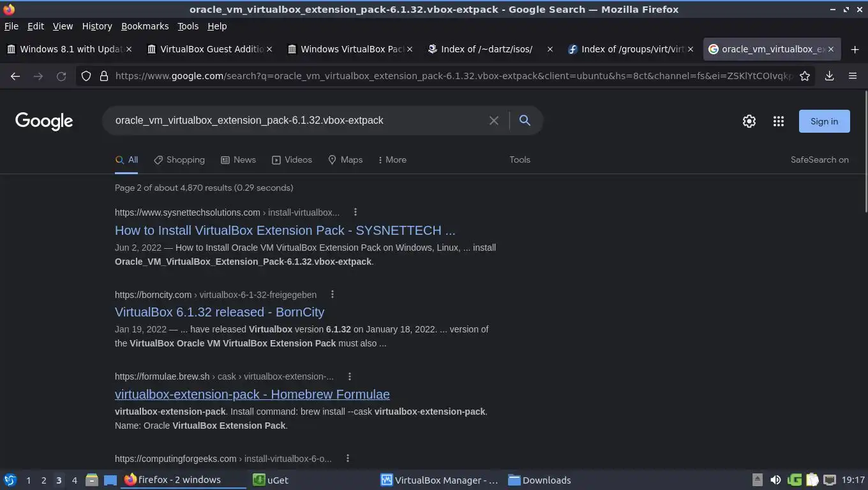Viewport: 868px width, 490px height.
Task: Reload the page with the refresh icon
Action: point(61,76)
